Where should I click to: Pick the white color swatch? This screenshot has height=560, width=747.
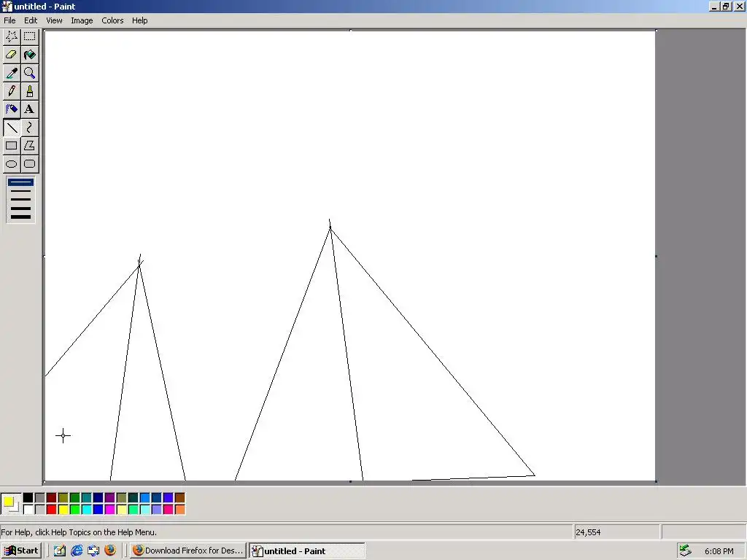[28, 510]
